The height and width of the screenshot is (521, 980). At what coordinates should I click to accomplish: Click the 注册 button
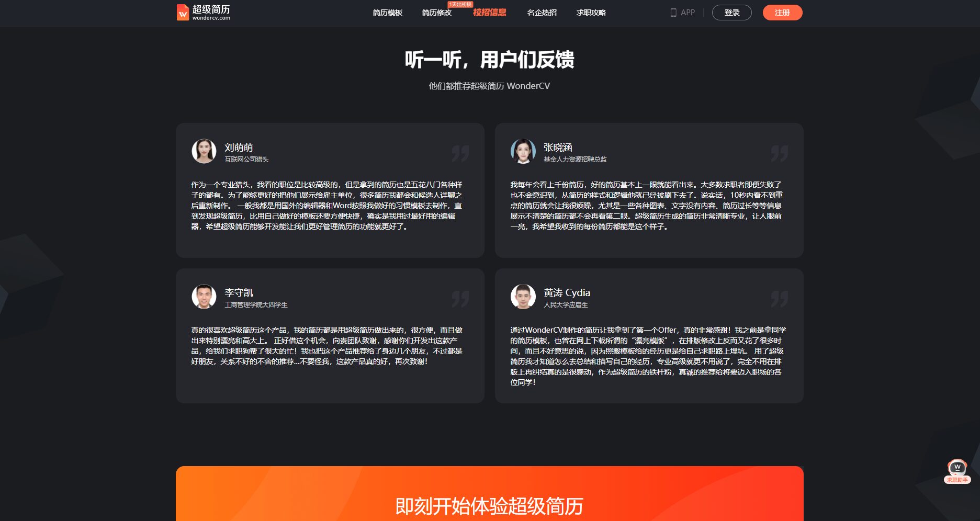pos(782,13)
